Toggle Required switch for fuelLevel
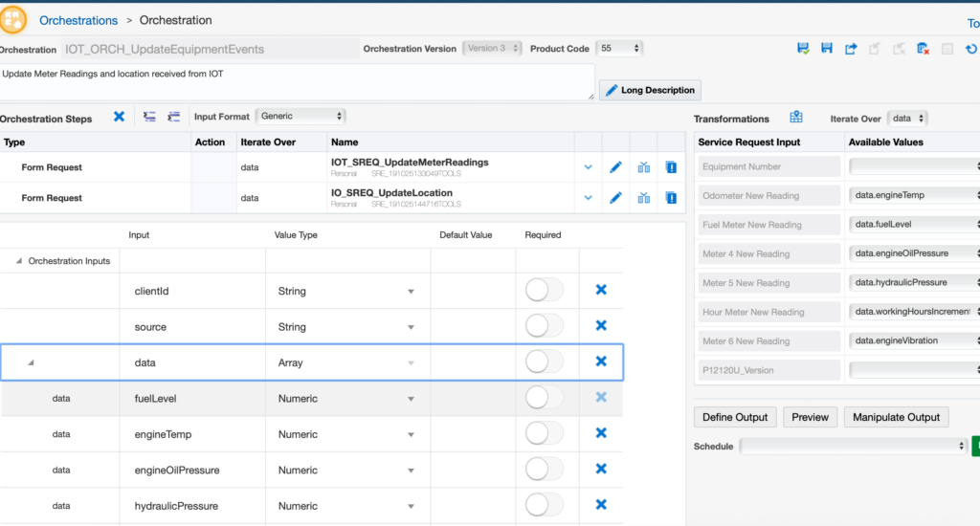This screenshot has height=526, width=980. click(x=544, y=397)
